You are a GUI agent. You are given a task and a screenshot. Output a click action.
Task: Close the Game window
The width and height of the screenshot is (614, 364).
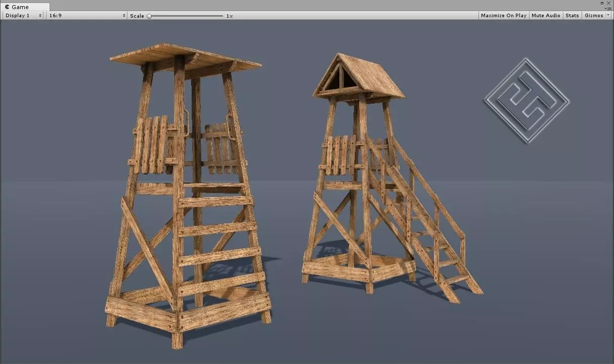[x=608, y=3]
